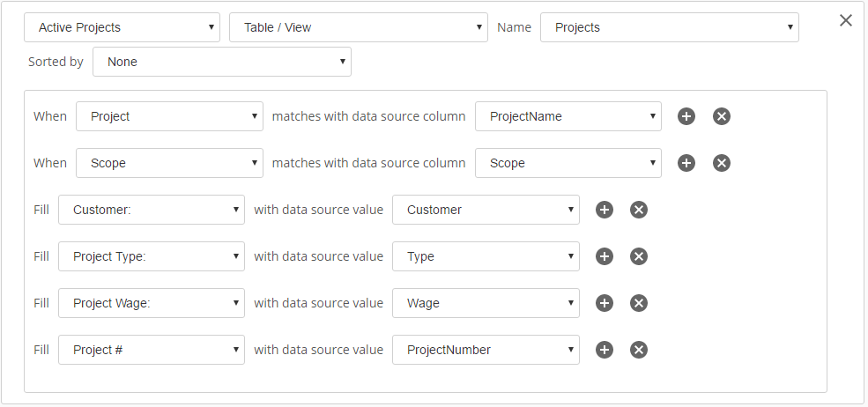Screen dimensions: 868x407
Task: Open the Wage data source value dropdown
Action: pos(486,303)
